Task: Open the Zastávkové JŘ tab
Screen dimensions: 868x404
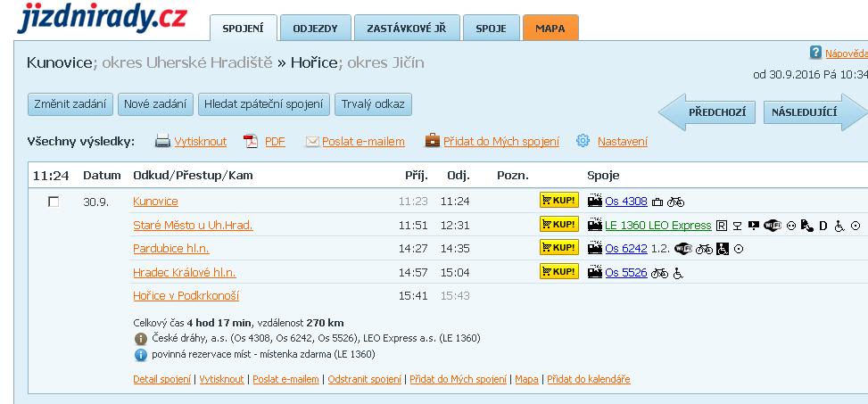Action: coord(406,29)
